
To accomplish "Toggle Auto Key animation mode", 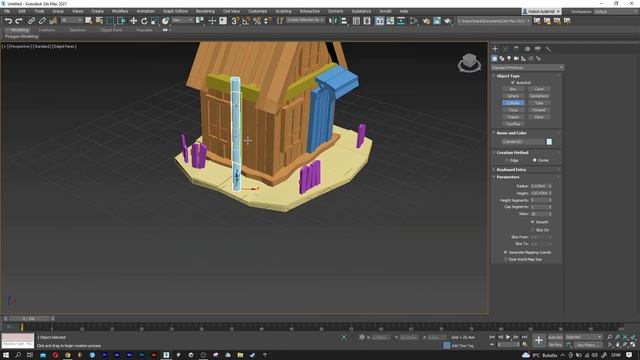I will point(555,338).
